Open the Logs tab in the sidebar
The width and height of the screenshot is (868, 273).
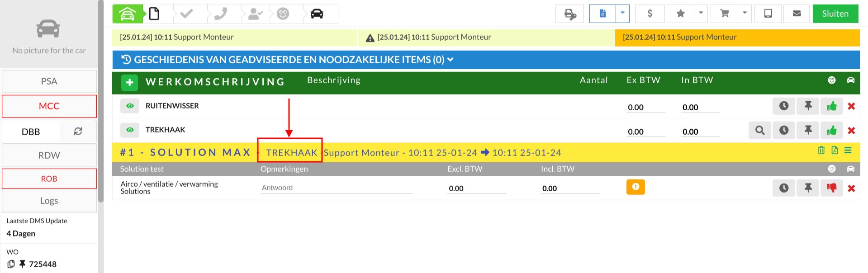(x=49, y=201)
